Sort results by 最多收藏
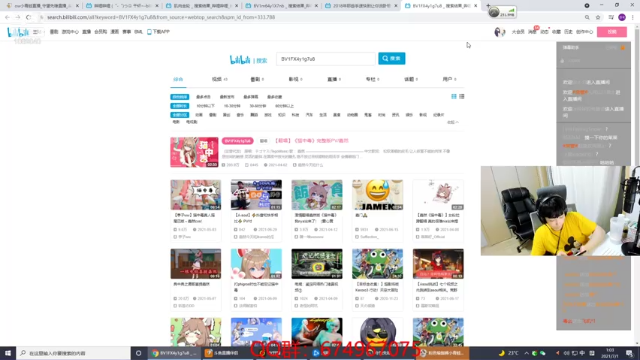Viewport: 640px width, 360px height. click(x=274, y=97)
